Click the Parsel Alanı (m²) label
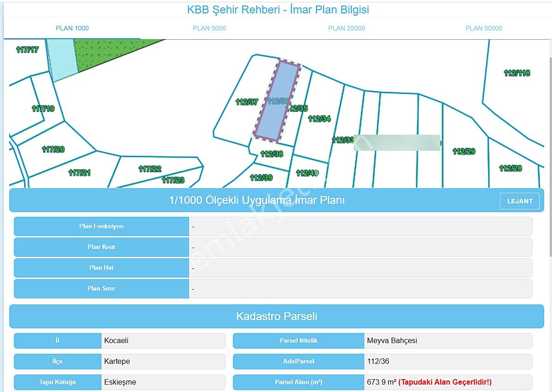Viewport: 552px width, 392px height. click(298, 382)
